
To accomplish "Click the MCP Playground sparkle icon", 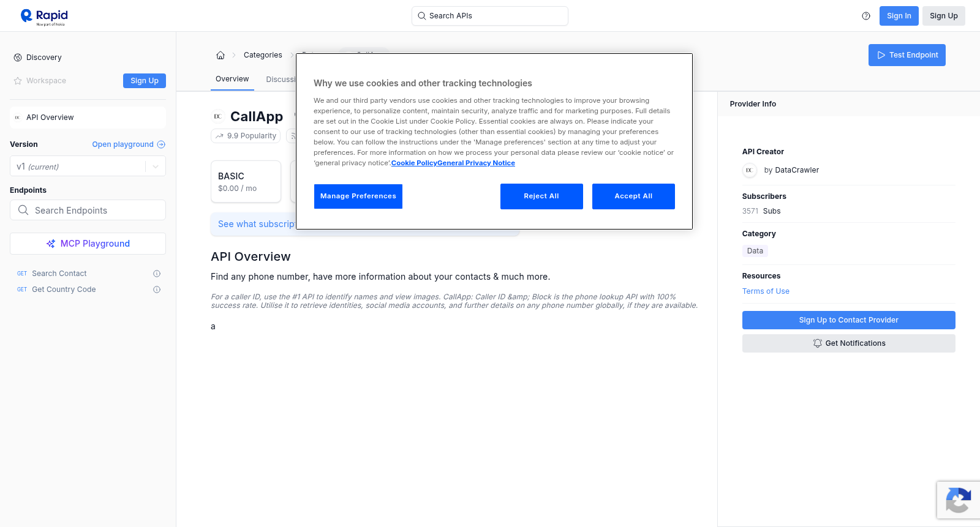I will coord(51,244).
